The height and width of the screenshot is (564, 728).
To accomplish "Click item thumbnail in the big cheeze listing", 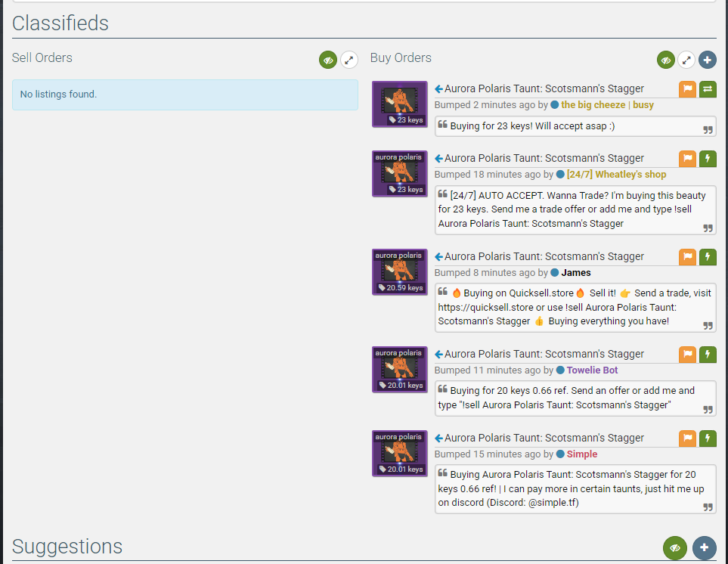I will coord(400,104).
